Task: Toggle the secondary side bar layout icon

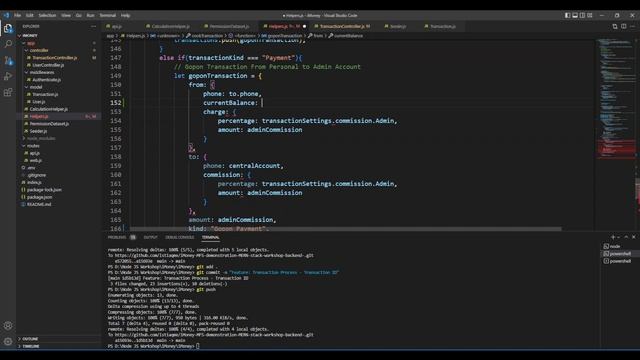Action: click(x=582, y=15)
